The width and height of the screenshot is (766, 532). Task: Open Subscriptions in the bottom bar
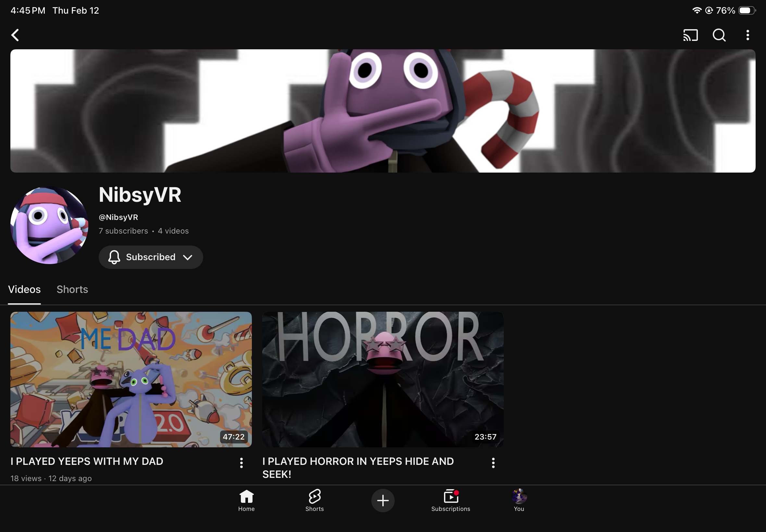451,500
